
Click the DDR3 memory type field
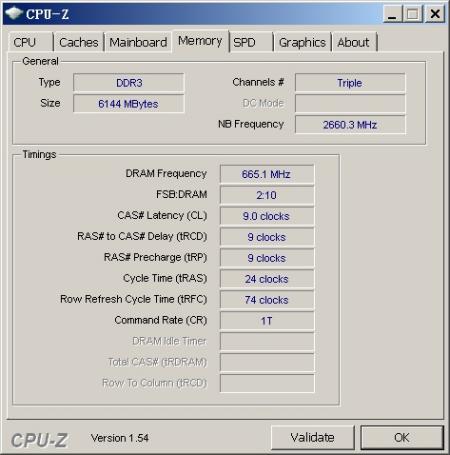pos(129,83)
